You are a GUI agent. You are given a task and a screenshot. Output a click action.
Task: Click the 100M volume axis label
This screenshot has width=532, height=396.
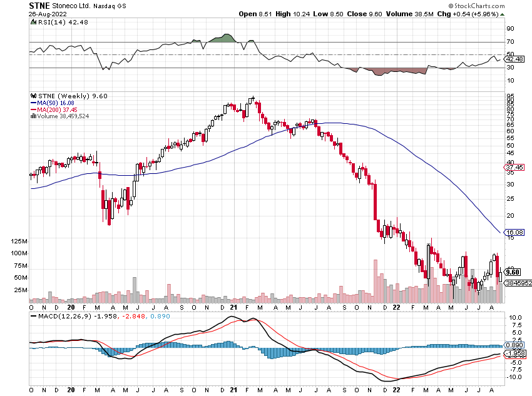coord(19,253)
